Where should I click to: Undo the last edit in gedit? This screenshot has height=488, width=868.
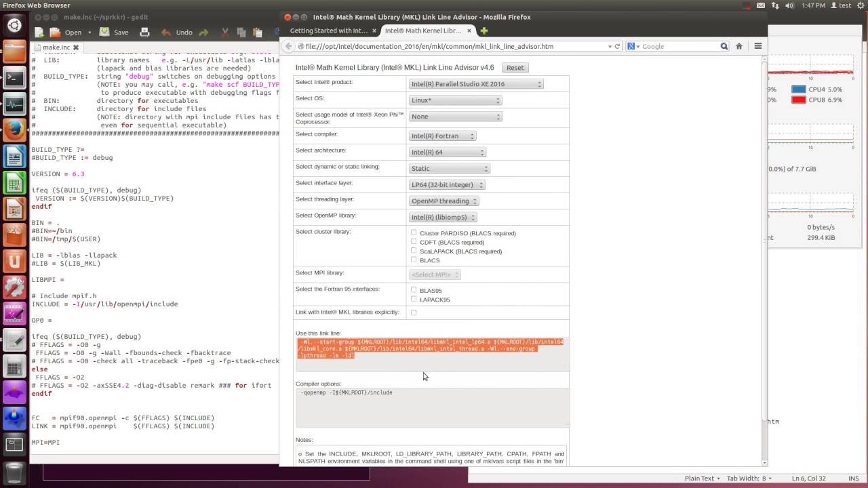click(177, 32)
